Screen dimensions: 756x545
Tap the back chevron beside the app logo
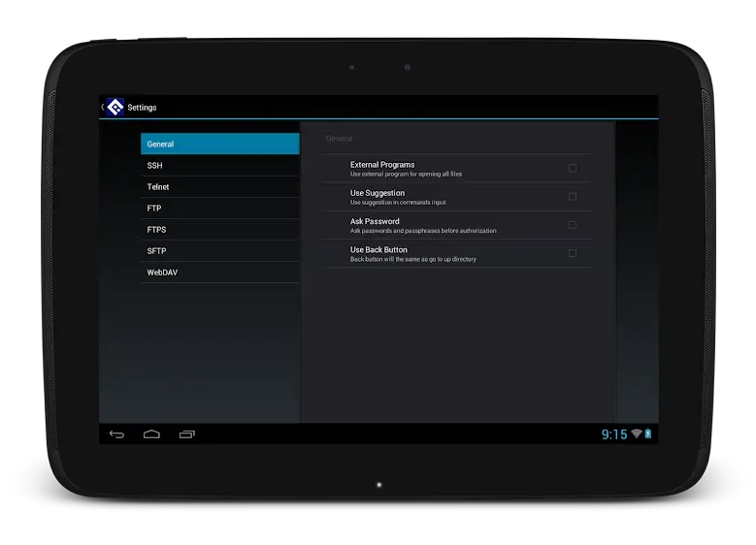click(103, 107)
